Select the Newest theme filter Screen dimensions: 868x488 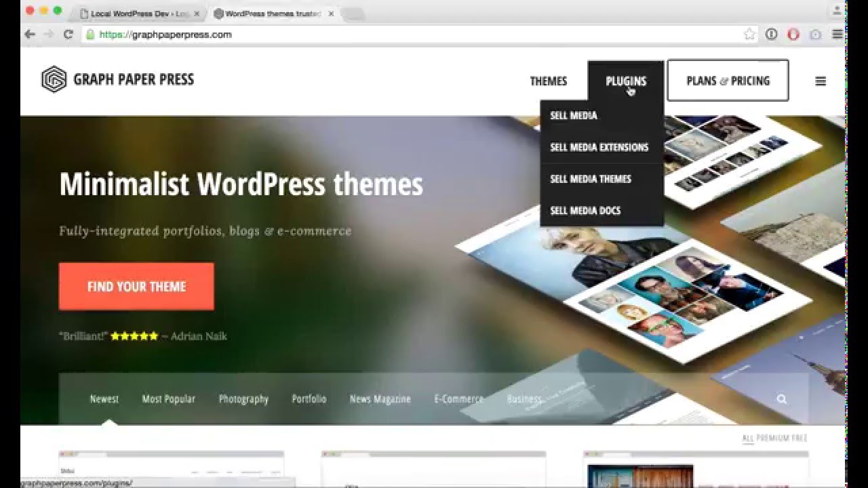[104, 399]
